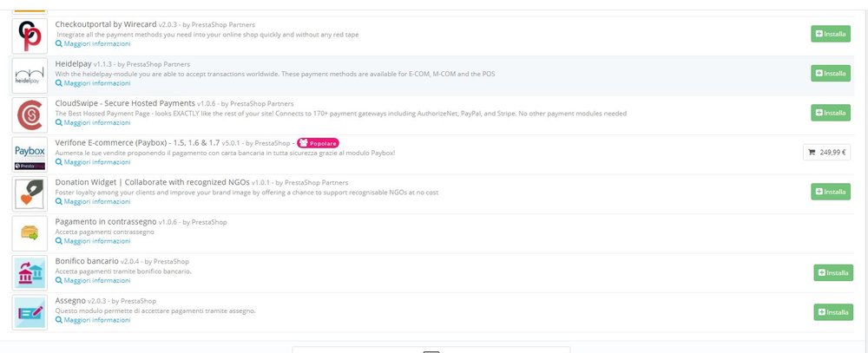868x353 pixels.
Task: Install the Checkoutportal by Wirecard module
Action: coord(831,34)
